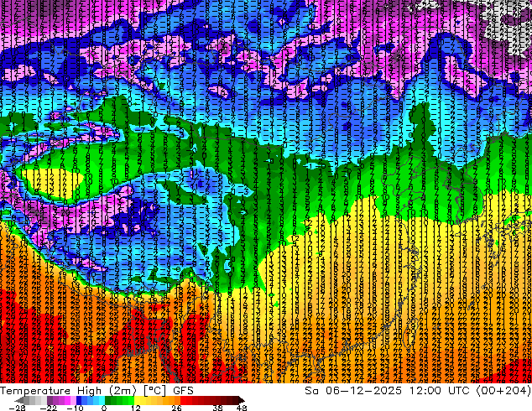Select the dark blue -10 legend swatch

coord(79,400)
